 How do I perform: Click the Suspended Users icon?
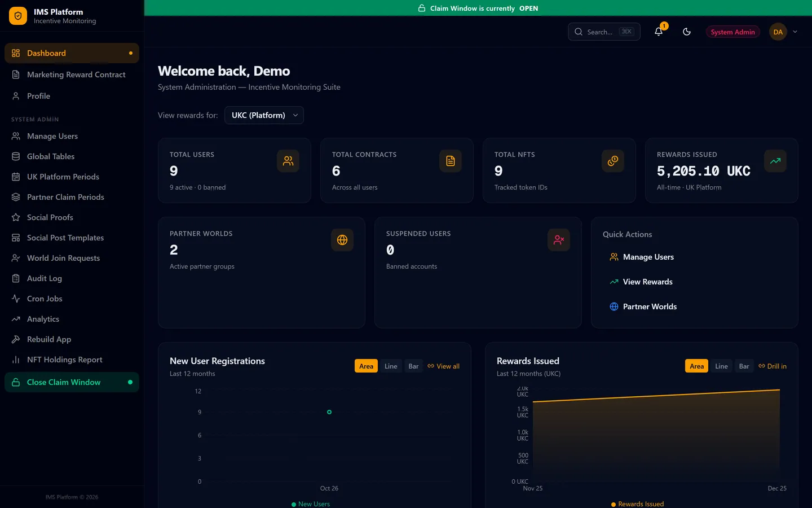point(559,240)
